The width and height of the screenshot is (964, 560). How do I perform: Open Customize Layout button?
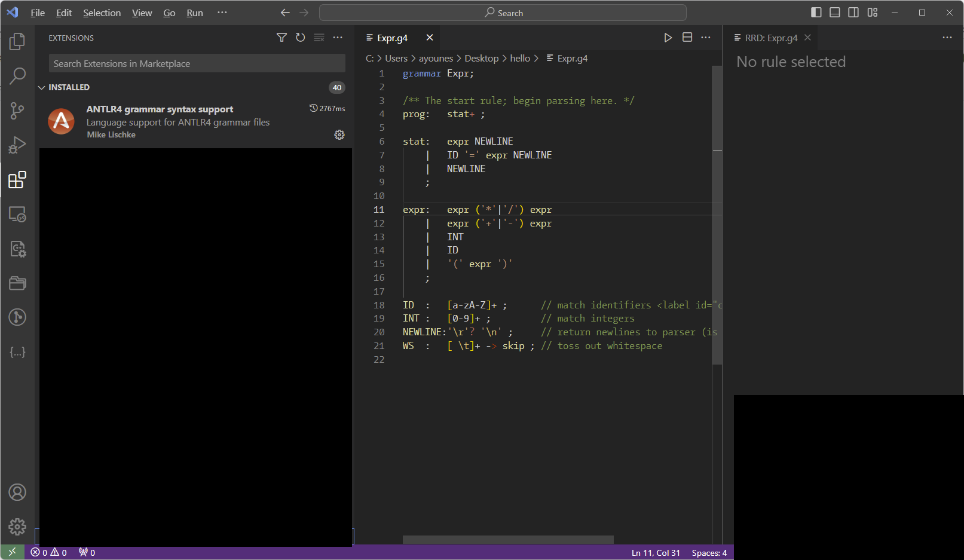coord(873,13)
